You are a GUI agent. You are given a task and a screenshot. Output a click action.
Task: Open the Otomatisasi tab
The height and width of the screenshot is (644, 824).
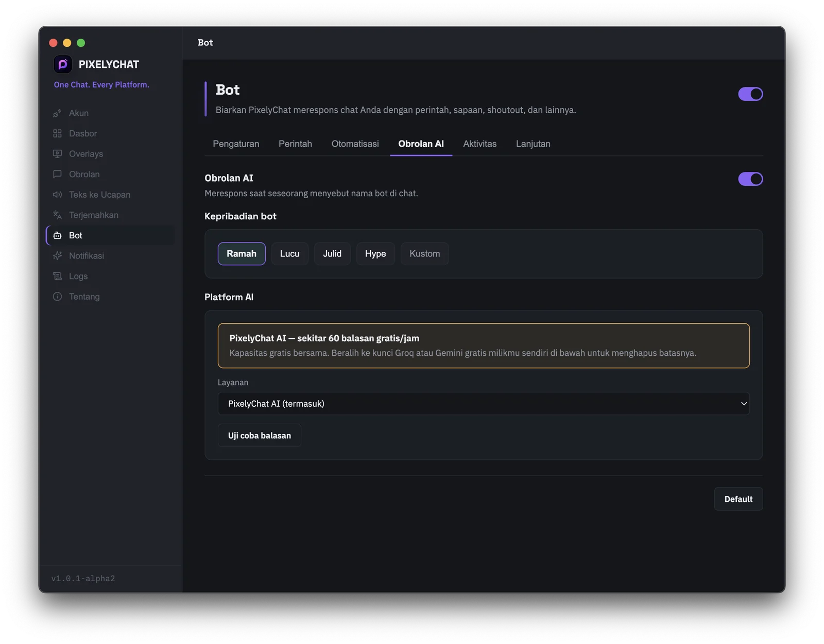tap(355, 144)
